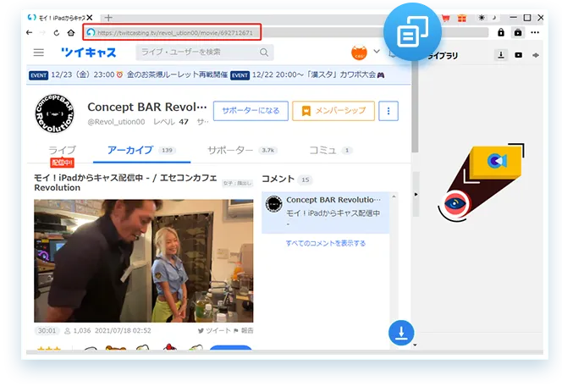Play the archived broadcast video
Screen dimensions: 562x392
(143, 261)
